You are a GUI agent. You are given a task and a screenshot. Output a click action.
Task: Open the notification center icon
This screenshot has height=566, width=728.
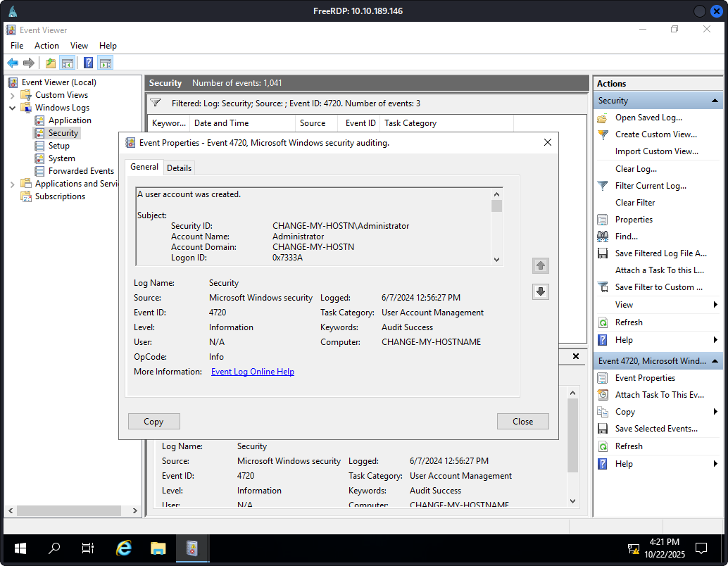coord(701,549)
